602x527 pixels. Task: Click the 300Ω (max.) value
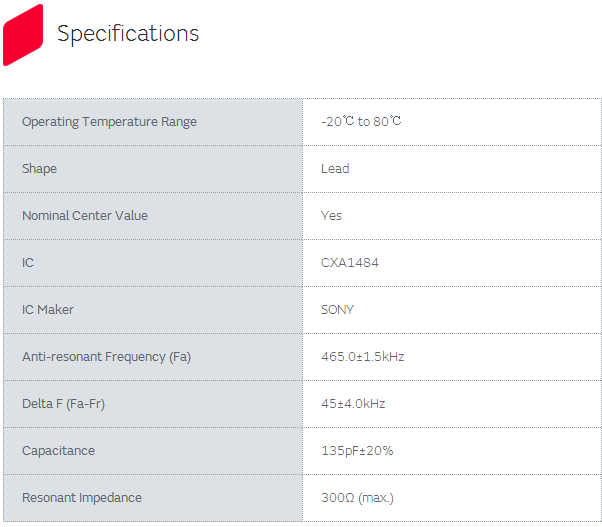pyautogui.click(x=357, y=498)
